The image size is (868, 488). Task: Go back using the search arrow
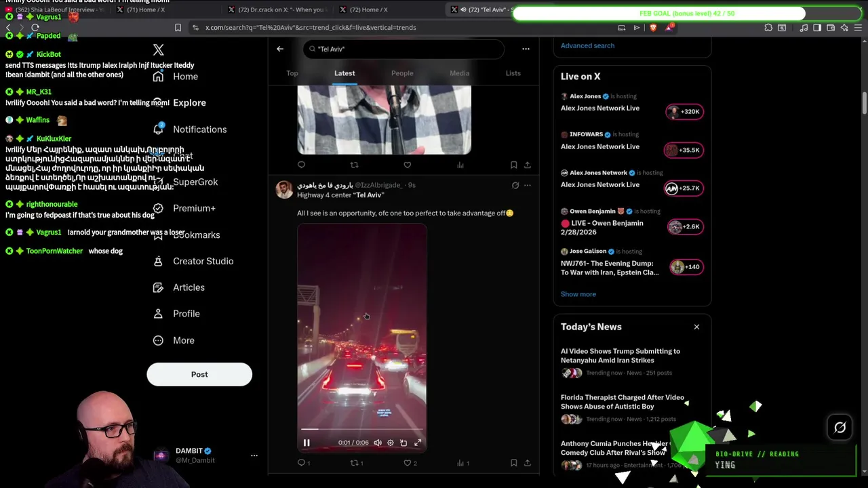tap(280, 49)
